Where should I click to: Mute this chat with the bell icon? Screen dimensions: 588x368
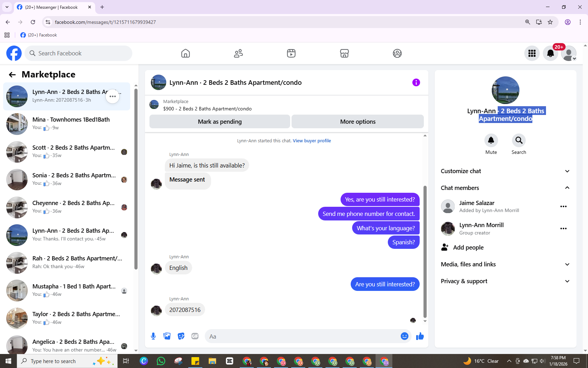[491, 141]
